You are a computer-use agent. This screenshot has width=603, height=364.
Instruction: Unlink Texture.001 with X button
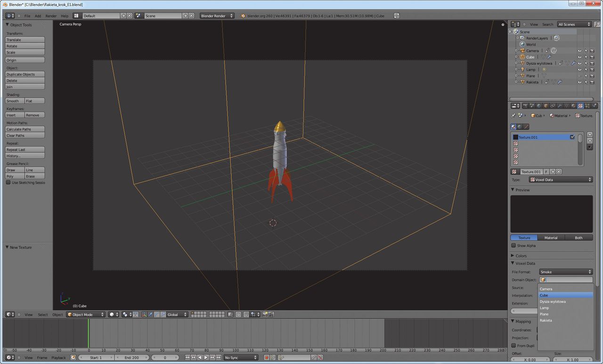click(x=559, y=172)
